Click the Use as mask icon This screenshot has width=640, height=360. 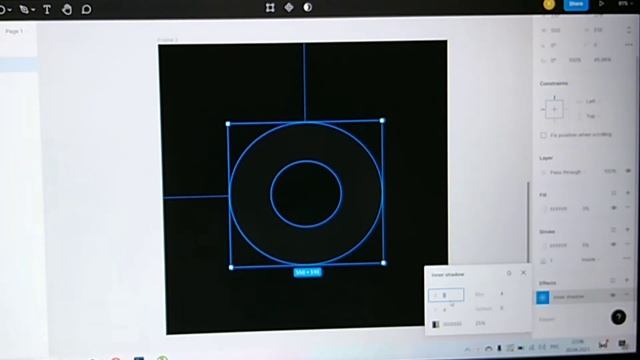tap(307, 7)
